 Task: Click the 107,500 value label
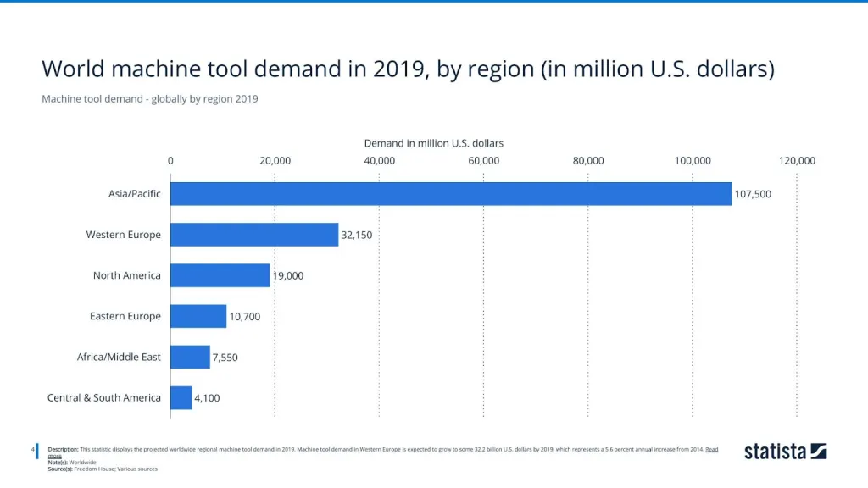(753, 194)
